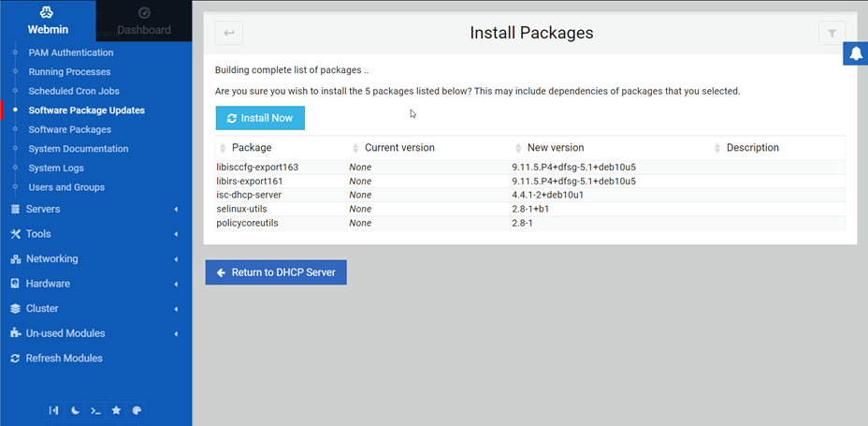868x426 pixels.
Task: Open Software Packages in sidebar
Action: click(69, 129)
